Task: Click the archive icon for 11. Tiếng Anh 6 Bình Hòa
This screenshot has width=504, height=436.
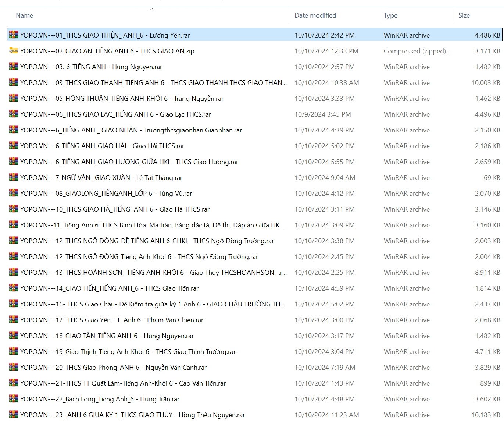Action: click(14, 225)
